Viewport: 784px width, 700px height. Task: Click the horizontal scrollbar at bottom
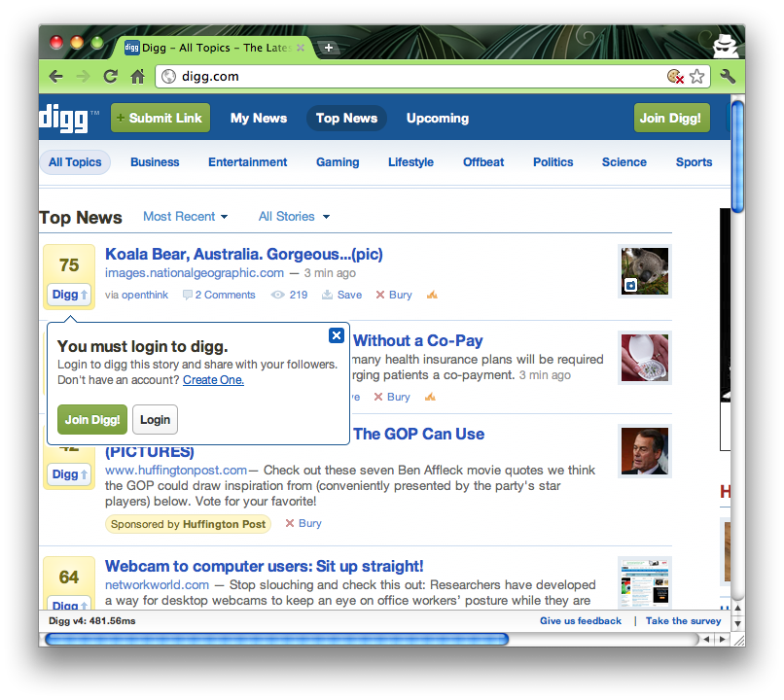click(x=276, y=639)
